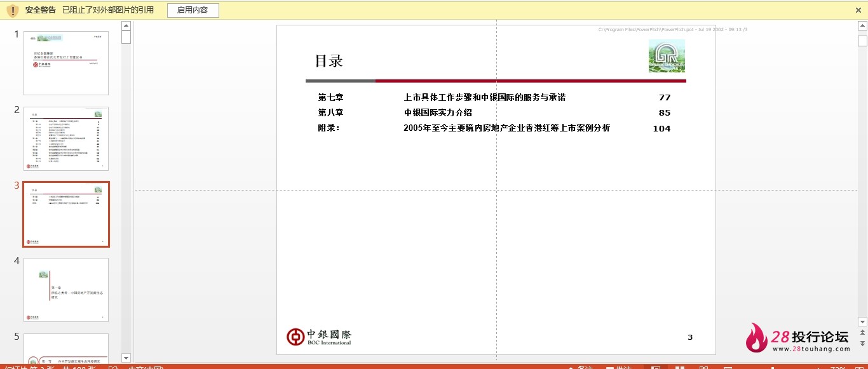Click the main vertical scrollbar thumb

[862, 41]
